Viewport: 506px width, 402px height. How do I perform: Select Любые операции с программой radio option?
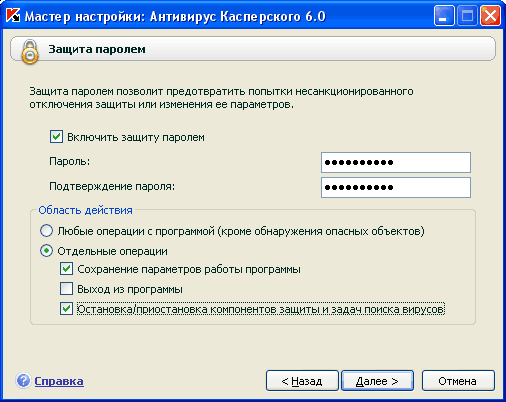click(x=46, y=231)
